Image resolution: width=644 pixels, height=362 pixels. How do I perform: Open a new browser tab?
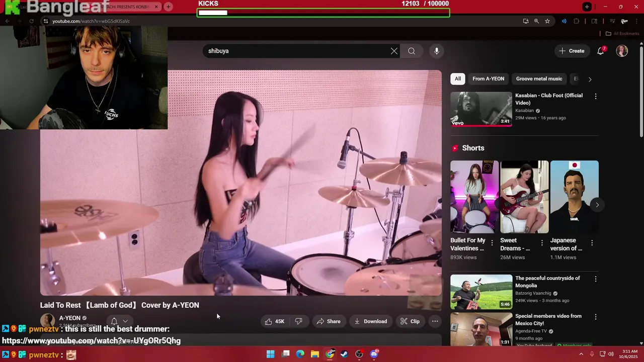coord(168,7)
